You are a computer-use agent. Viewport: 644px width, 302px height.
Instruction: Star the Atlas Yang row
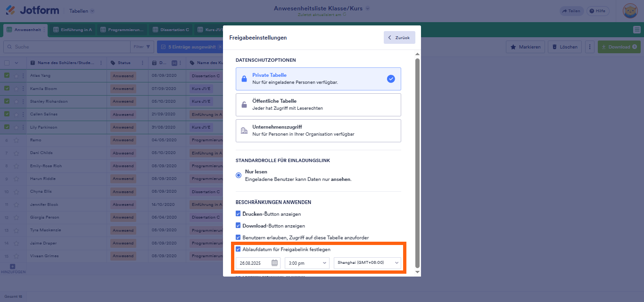[x=16, y=75]
